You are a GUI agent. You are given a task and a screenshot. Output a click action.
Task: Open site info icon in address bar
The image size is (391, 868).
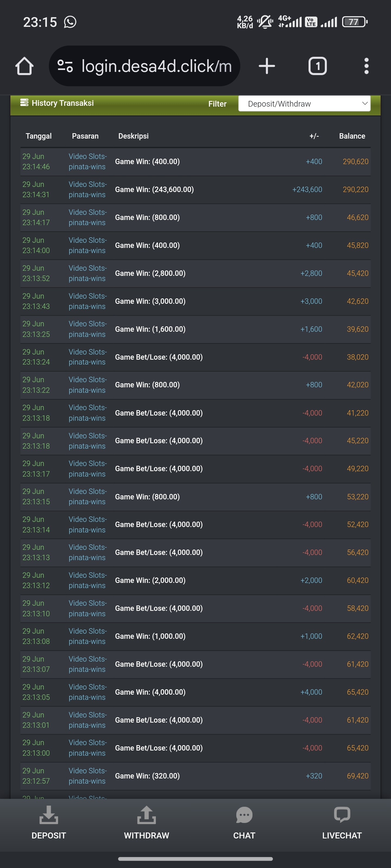pos(65,66)
